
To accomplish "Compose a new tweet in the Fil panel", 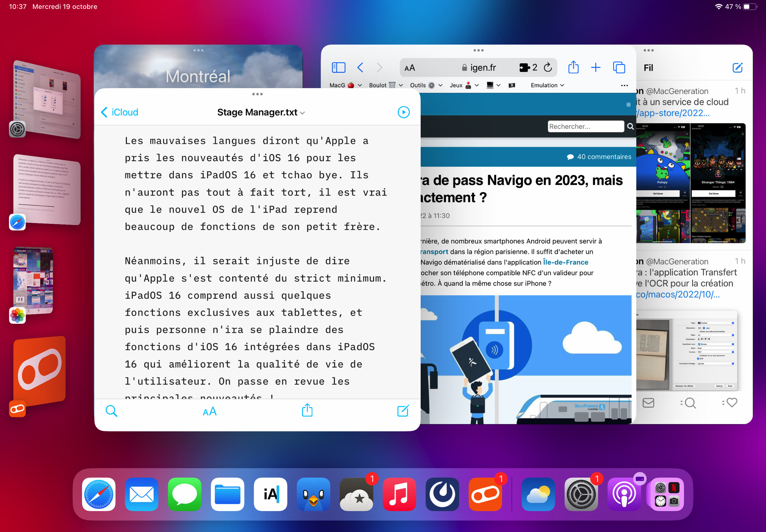I will (738, 68).
